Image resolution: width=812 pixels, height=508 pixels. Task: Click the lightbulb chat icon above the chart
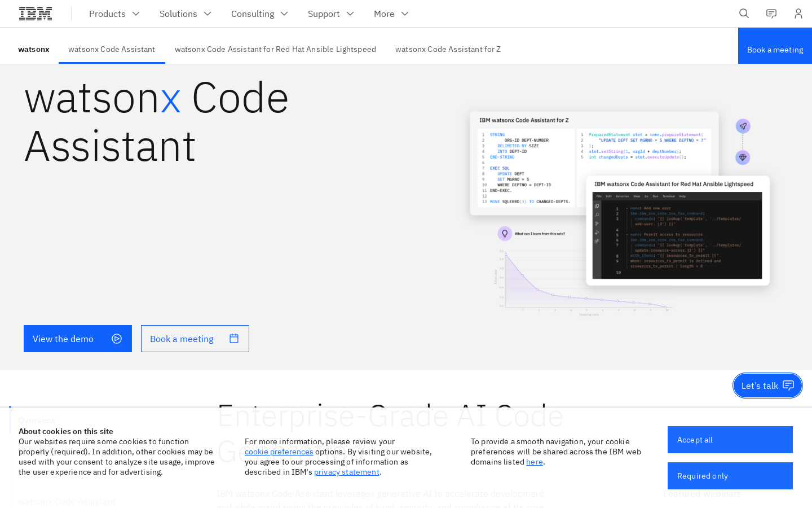click(505, 233)
